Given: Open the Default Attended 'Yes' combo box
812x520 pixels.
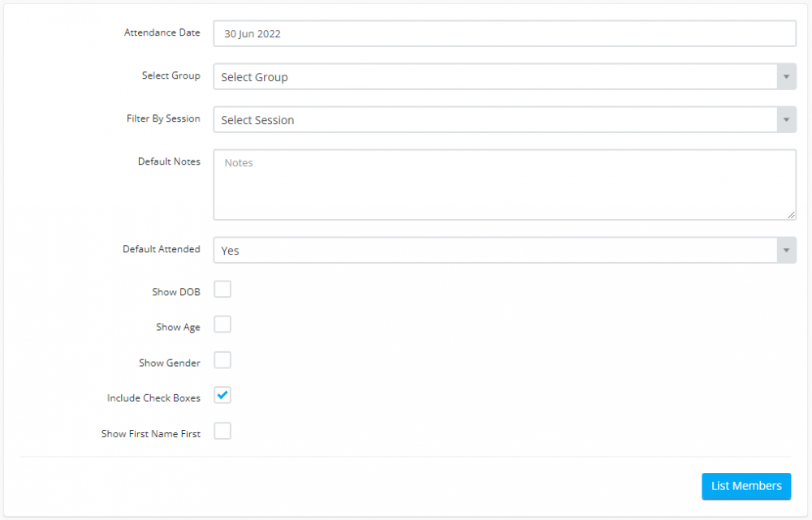Looking at the screenshot, I should pos(494,251).
